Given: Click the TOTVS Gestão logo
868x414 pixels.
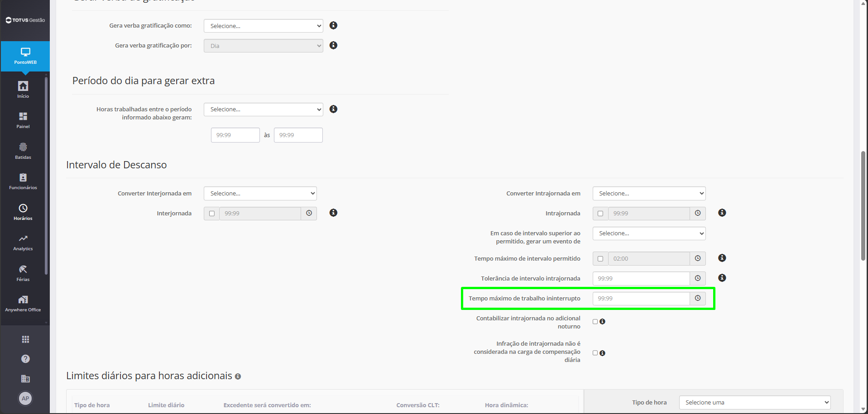Looking at the screenshot, I should click(x=25, y=20).
